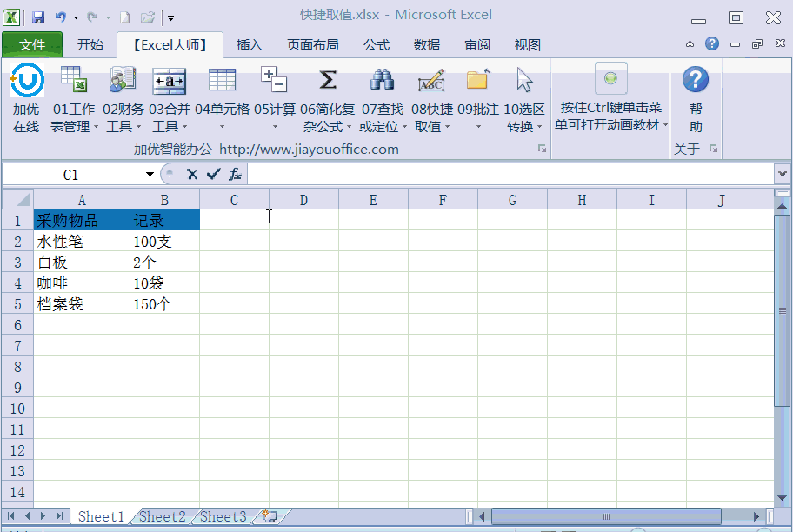Viewport: 793px width, 532px height.
Task: Go to the first sheet navigation arrow
Action: pyautogui.click(x=11, y=515)
